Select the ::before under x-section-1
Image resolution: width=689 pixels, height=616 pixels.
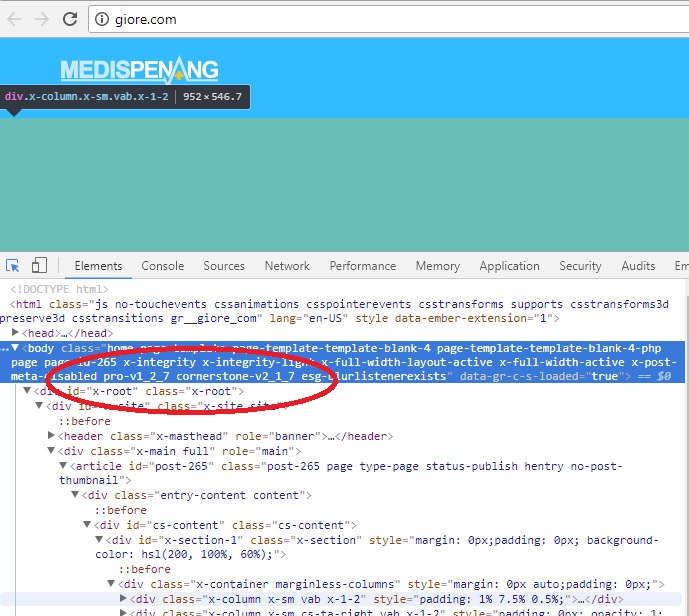click(145, 569)
